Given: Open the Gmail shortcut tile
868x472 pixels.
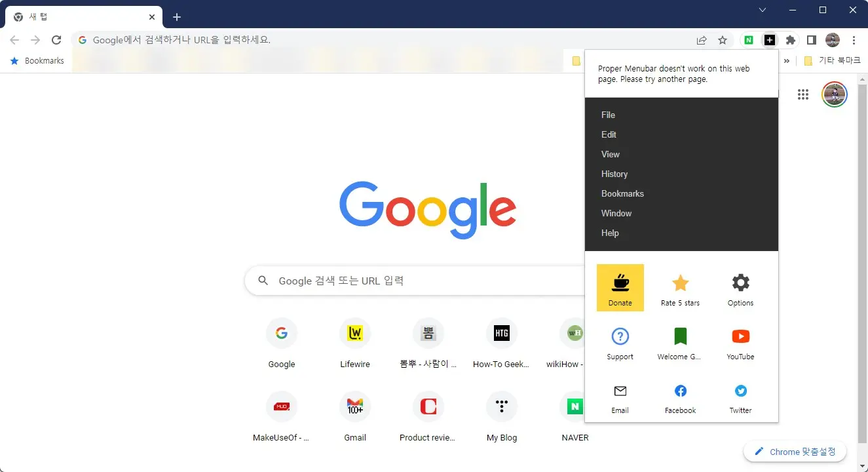Looking at the screenshot, I should [355, 416].
